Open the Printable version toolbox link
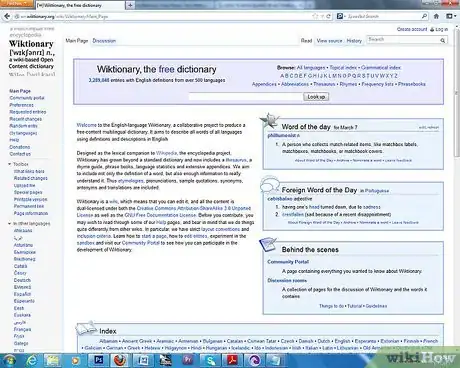Image resolution: width=460 pixels, height=368 pixels. click(30, 199)
